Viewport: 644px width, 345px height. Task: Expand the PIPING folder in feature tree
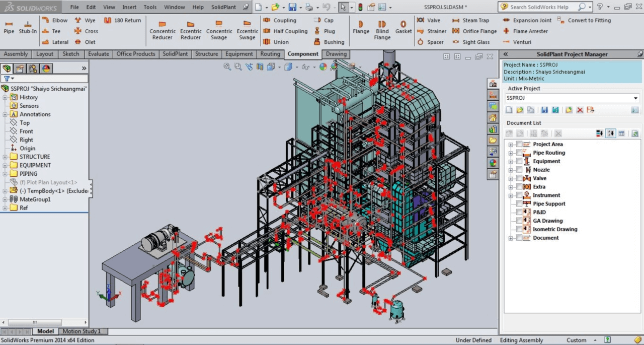point(5,174)
